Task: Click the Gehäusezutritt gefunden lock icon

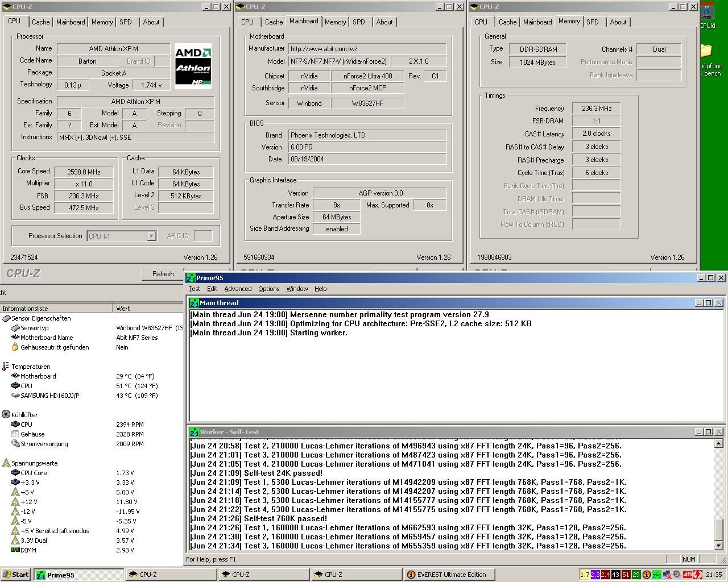Action: [x=15, y=347]
